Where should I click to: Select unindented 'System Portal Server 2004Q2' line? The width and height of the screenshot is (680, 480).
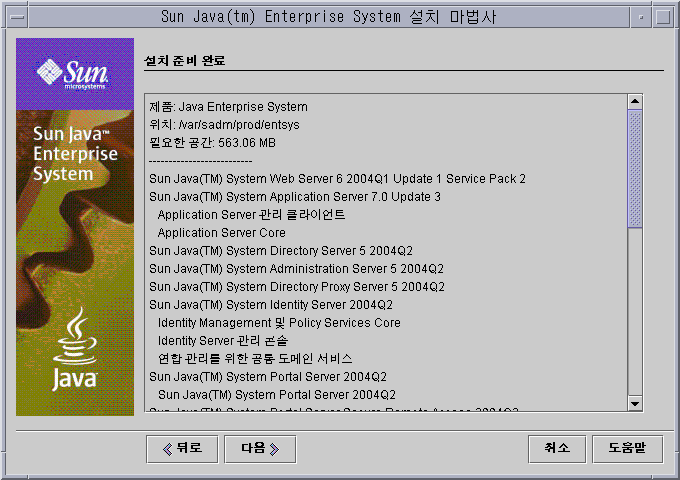coord(268,377)
